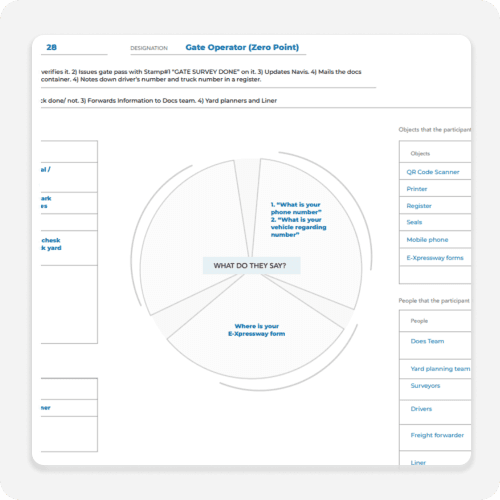Click the E-Xpressway forms row
Viewport: 500px width, 500px height.
(435, 257)
